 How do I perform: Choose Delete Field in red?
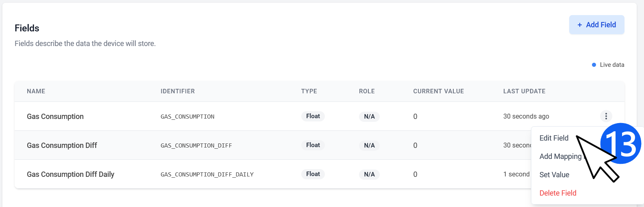(558, 193)
